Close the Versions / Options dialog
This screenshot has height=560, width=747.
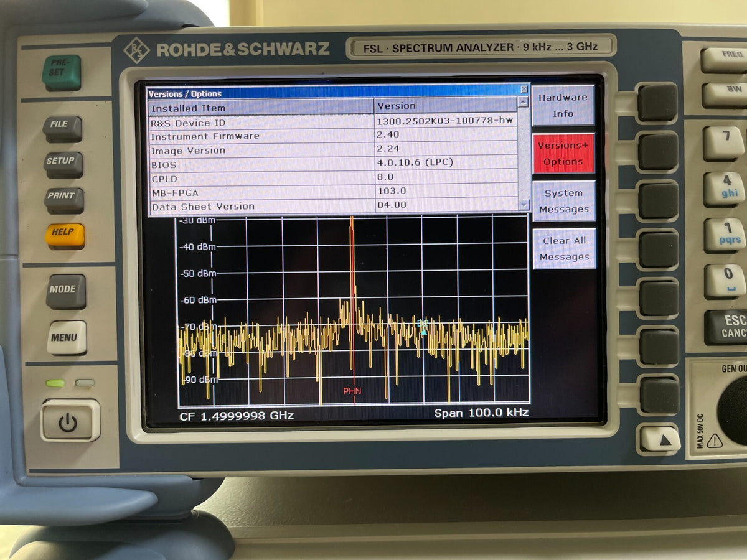[524, 89]
